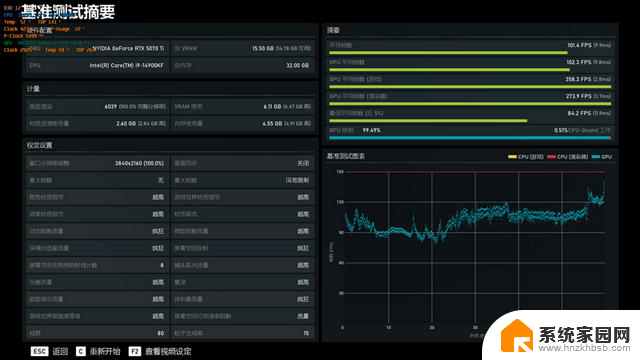
Task: Open the www.hnzkhbsb.com watermark link
Action: coord(584,348)
